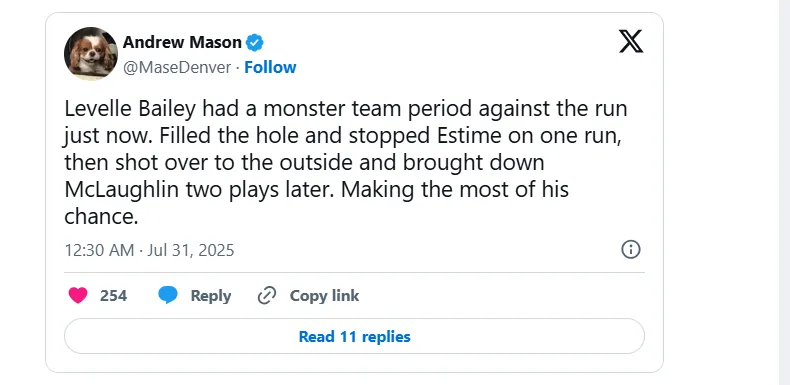The image size is (790, 385).
Task: Open the Read 11 replies button
Action: tap(354, 336)
